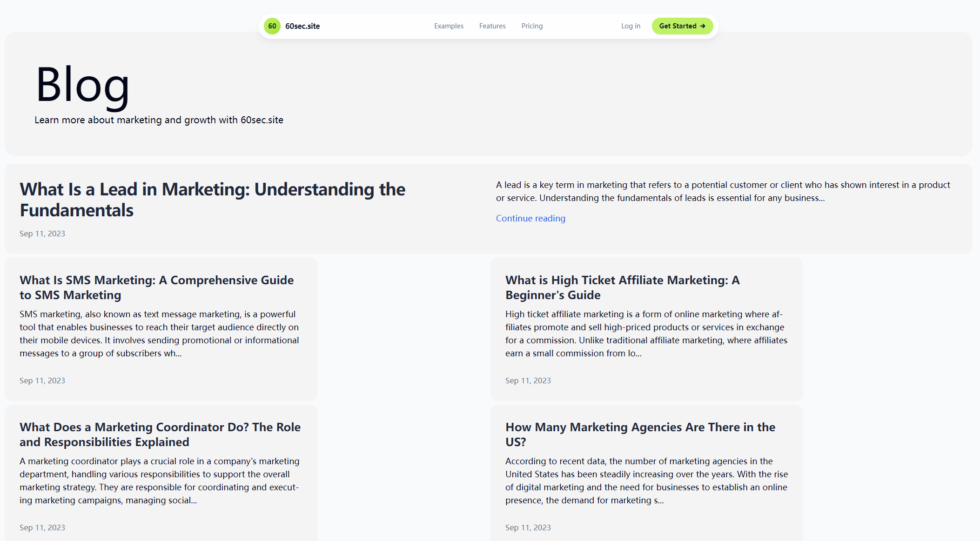The width and height of the screenshot is (980, 541).
Task: Open Marketing Coordinator role article
Action: point(160,434)
